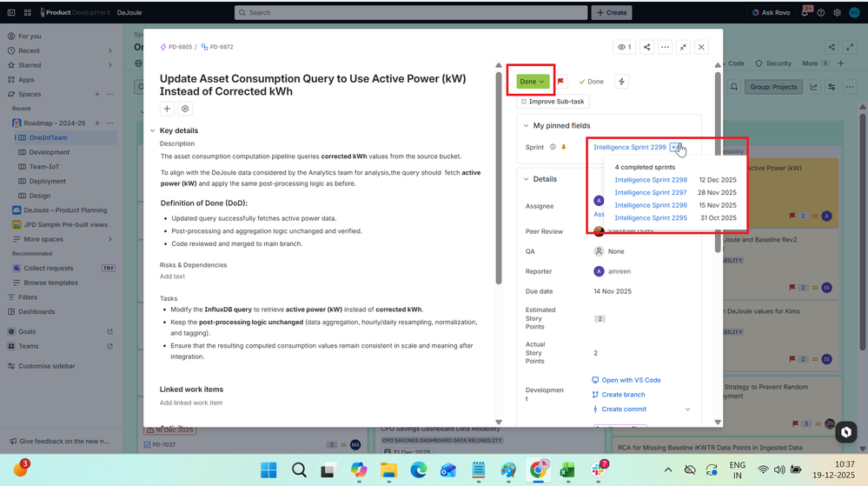Share this work item via share icon
The height and width of the screenshot is (486, 868).
click(x=646, y=47)
